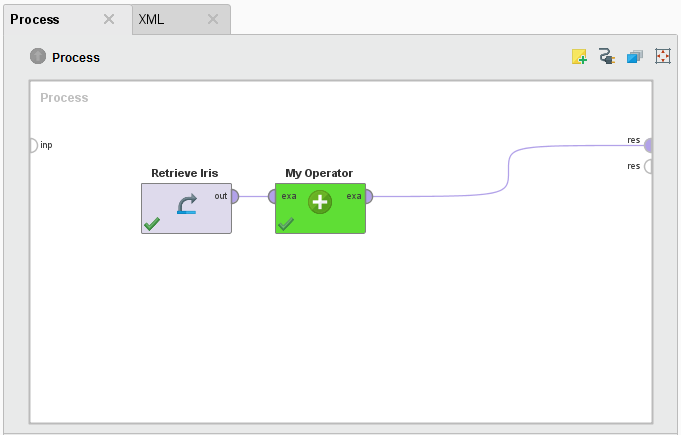
Task: Click the retrieve arrow icon in Retrieve Iris
Action: pyautogui.click(x=187, y=205)
